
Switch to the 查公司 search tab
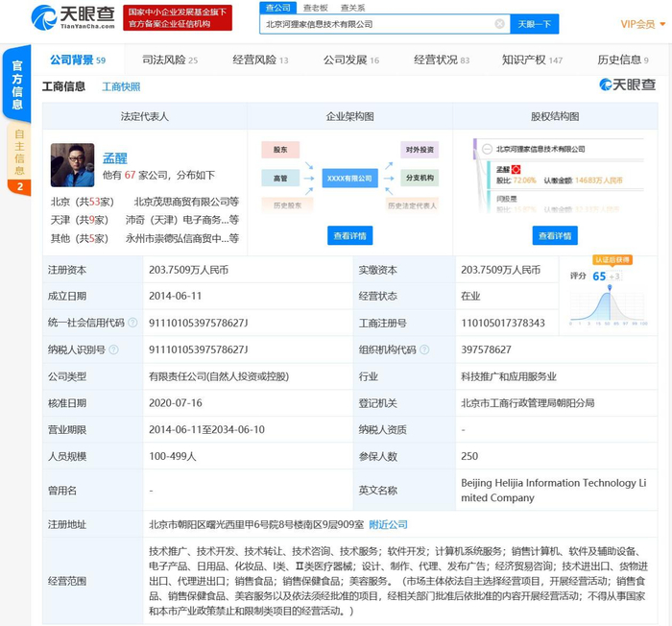pyautogui.click(x=278, y=8)
